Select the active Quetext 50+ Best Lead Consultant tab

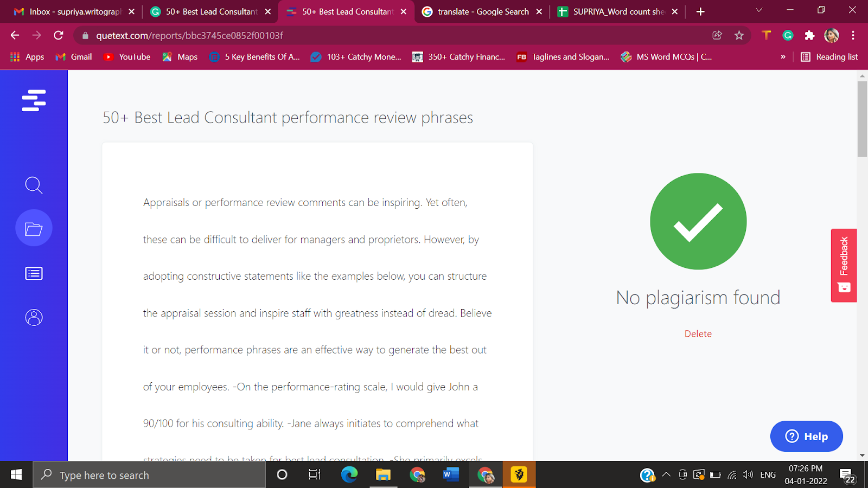tap(347, 11)
